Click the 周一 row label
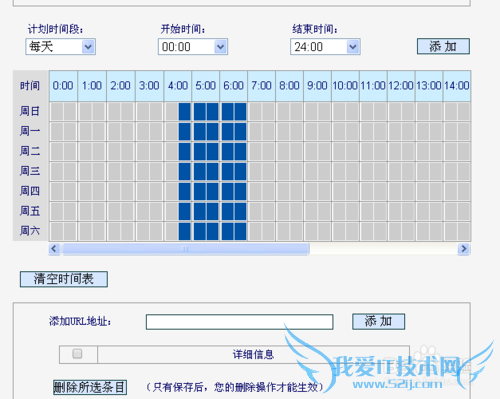Viewport: 500px width, 399px height. click(30, 131)
